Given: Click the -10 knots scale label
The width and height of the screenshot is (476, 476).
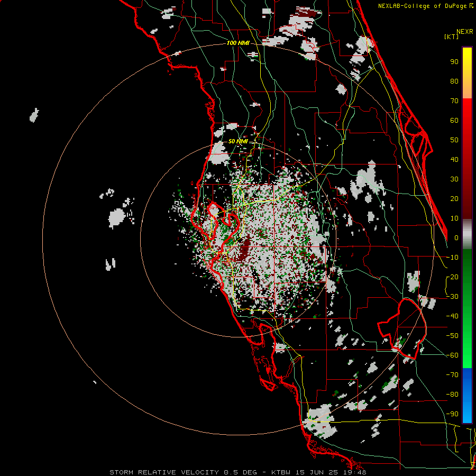Looking at the screenshot, I should (452, 258).
